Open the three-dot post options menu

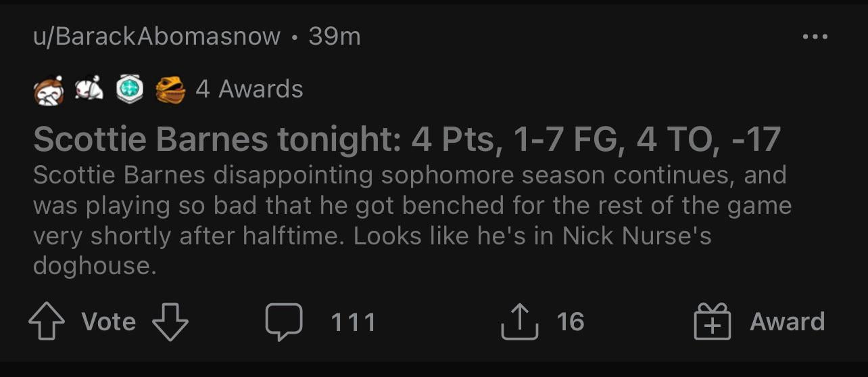[x=815, y=37]
